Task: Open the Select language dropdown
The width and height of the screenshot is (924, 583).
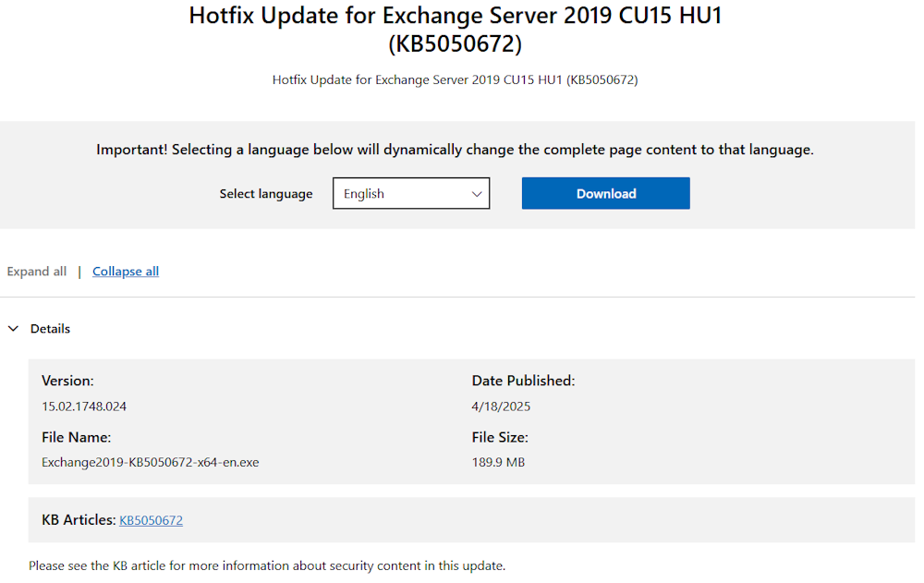Action: 411,193
